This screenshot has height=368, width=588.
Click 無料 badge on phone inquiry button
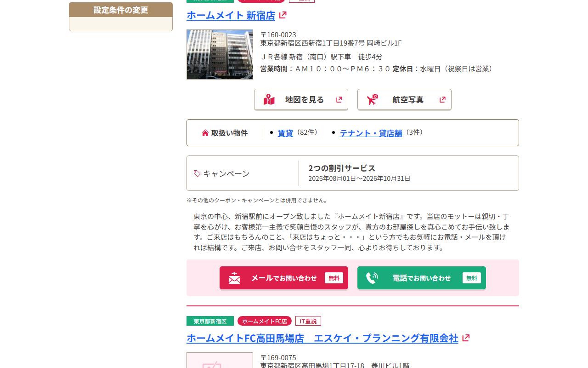point(472,278)
